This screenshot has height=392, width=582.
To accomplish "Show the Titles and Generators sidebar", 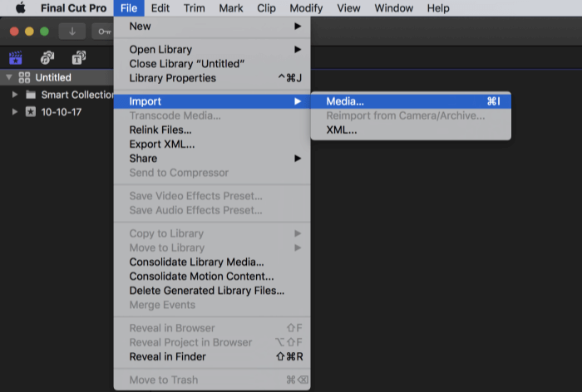I will (x=79, y=58).
